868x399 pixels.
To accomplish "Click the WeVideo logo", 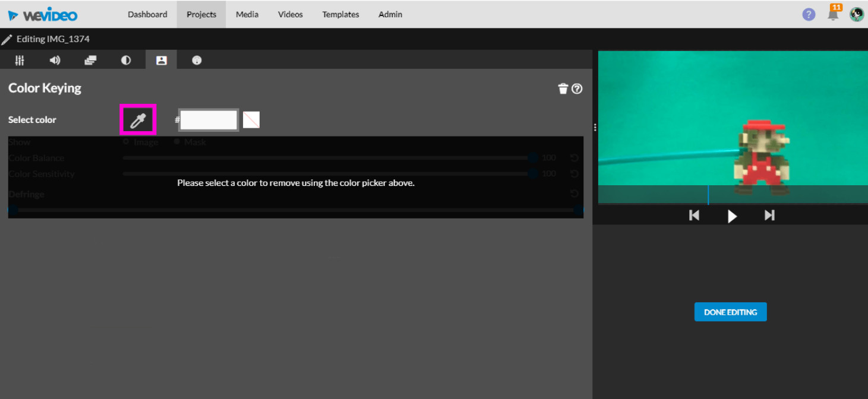I will point(43,15).
